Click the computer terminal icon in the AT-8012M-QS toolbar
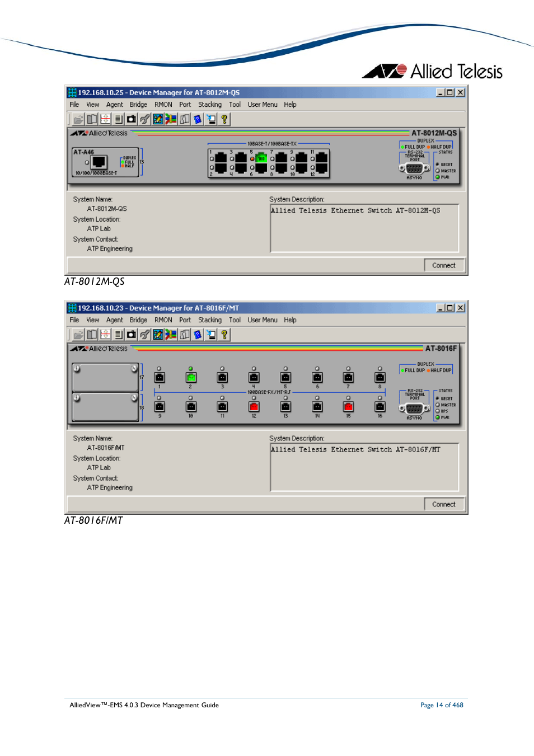 click(x=211, y=119)
